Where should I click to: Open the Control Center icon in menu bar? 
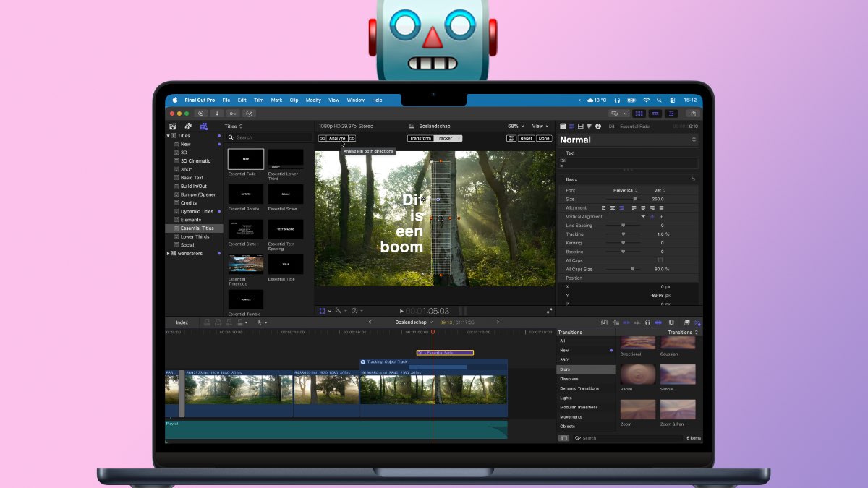pyautogui.click(x=672, y=100)
